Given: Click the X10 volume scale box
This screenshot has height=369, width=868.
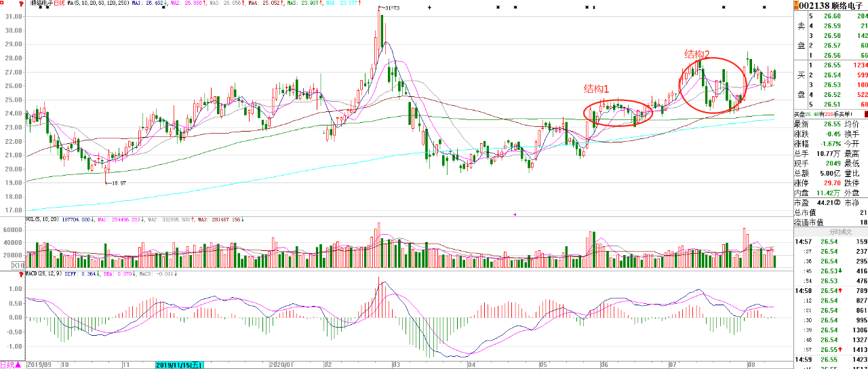Looking at the screenshot, I should 18,265.
